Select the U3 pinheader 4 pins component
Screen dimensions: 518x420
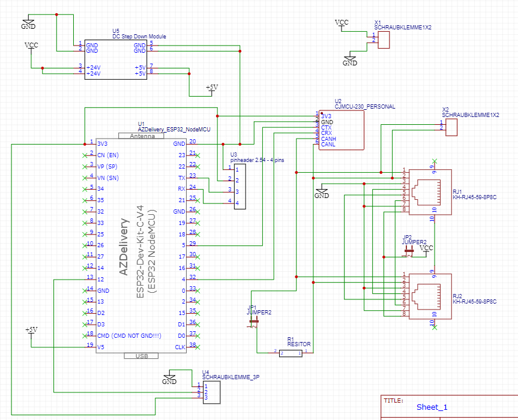pos(240,187)
